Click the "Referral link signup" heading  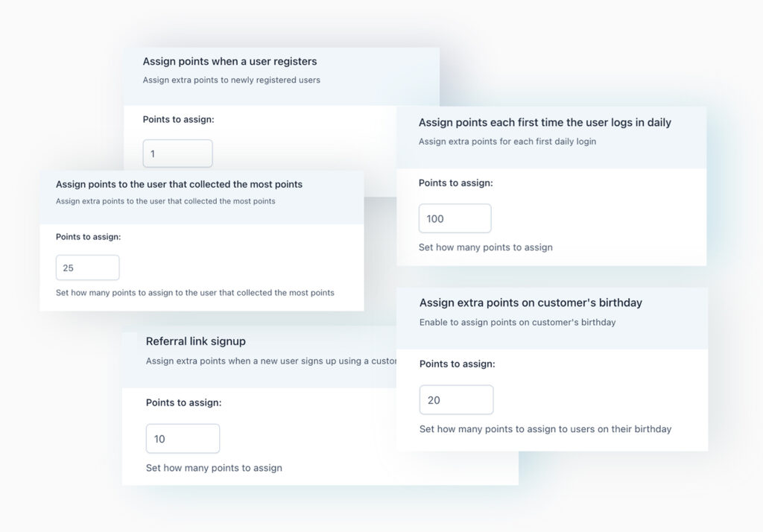(x=195, y=341)
